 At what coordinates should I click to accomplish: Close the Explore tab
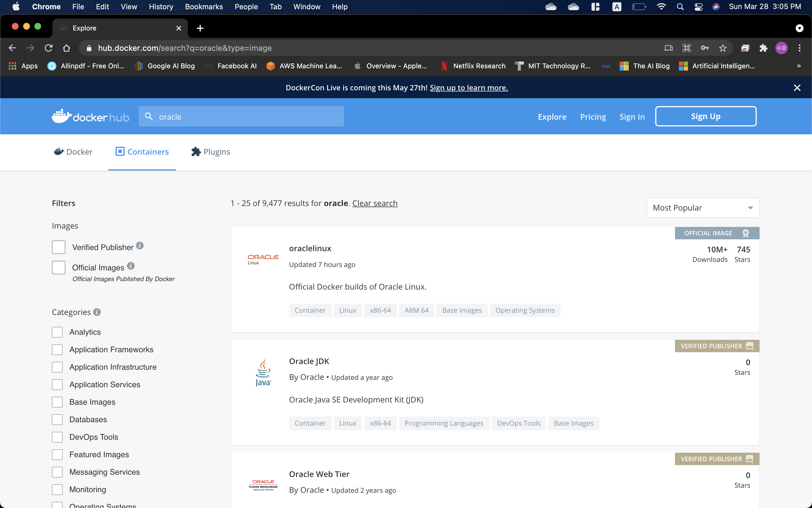179,28
